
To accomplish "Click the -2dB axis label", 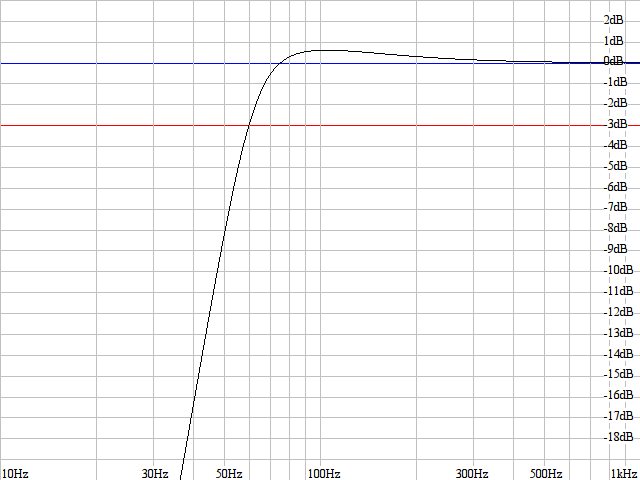I will (x=615, y=103).
